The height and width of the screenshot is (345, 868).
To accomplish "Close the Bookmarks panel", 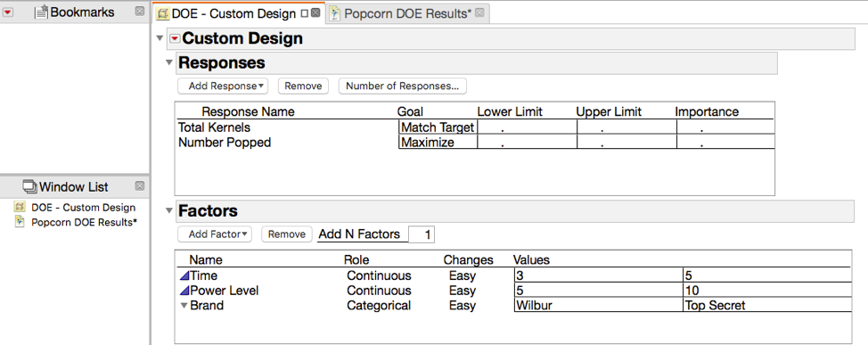I will point(140,11).
